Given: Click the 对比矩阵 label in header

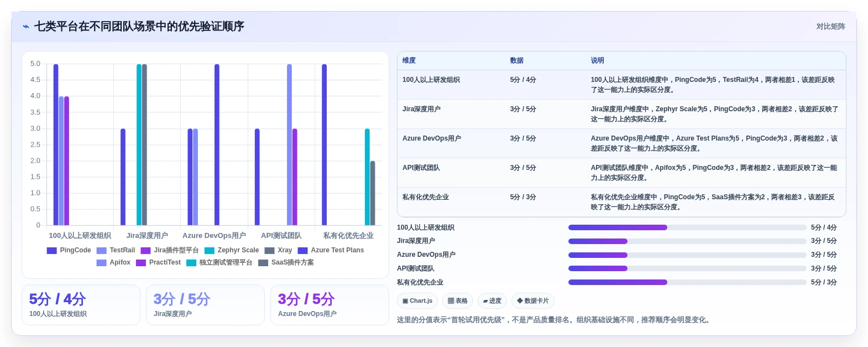Looking at the screenshot, I should point(830,27).
